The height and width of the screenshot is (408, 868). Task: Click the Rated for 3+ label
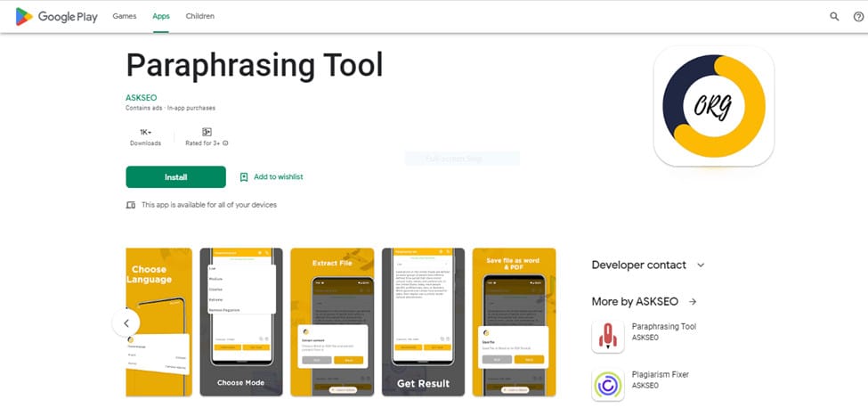[x=203, y=143]
